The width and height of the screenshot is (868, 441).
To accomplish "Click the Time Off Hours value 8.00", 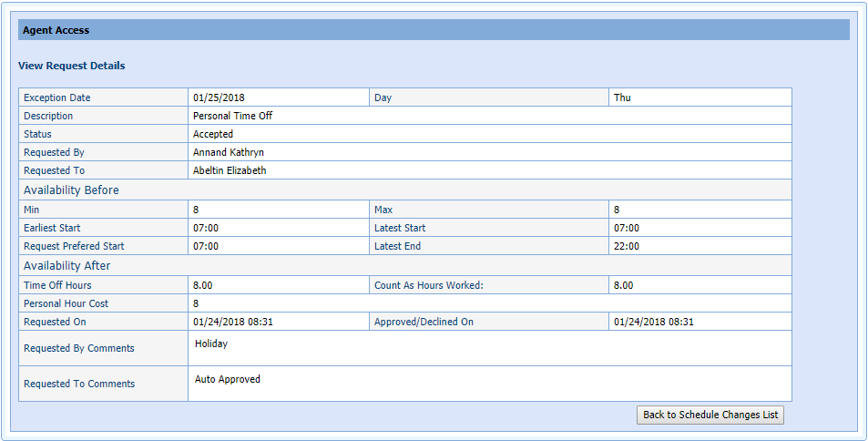I will click(203, 285).
